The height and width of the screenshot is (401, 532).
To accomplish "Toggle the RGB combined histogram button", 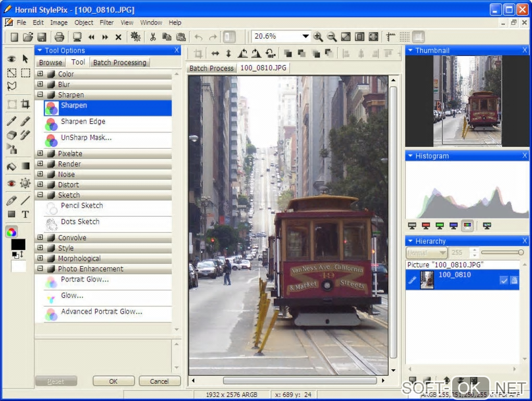I will coord(467,226).
